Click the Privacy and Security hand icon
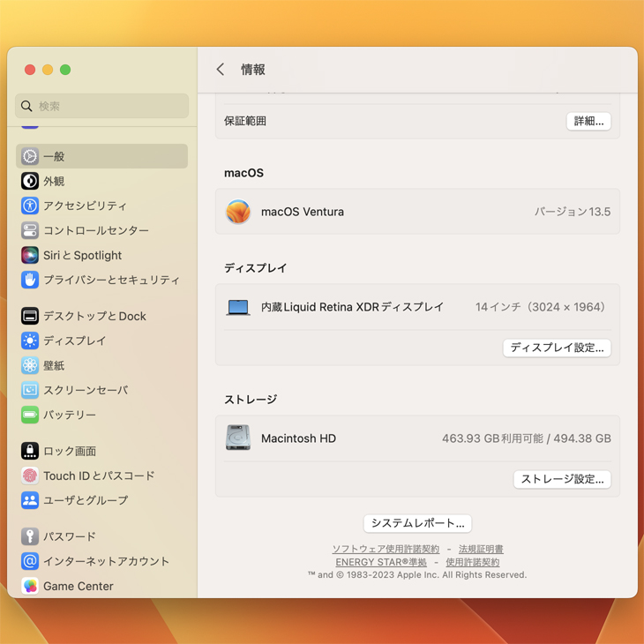This screenshot has height=644, width=644. (30, 280)
